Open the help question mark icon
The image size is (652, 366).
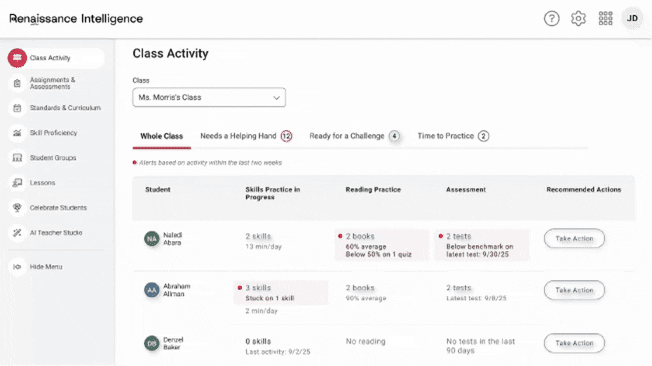point(551,18)
